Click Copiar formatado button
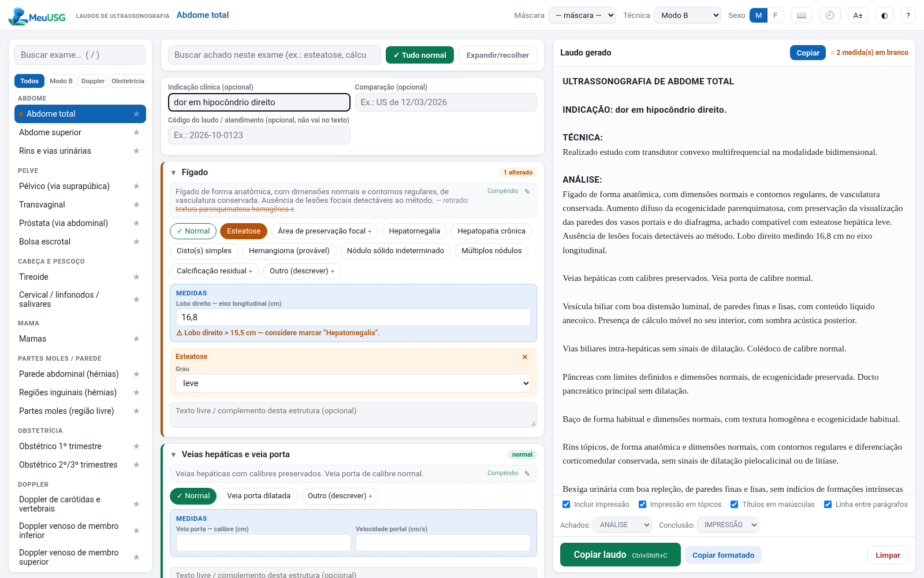The height and width of the screenshot is (578, 924). click(723, 555)
